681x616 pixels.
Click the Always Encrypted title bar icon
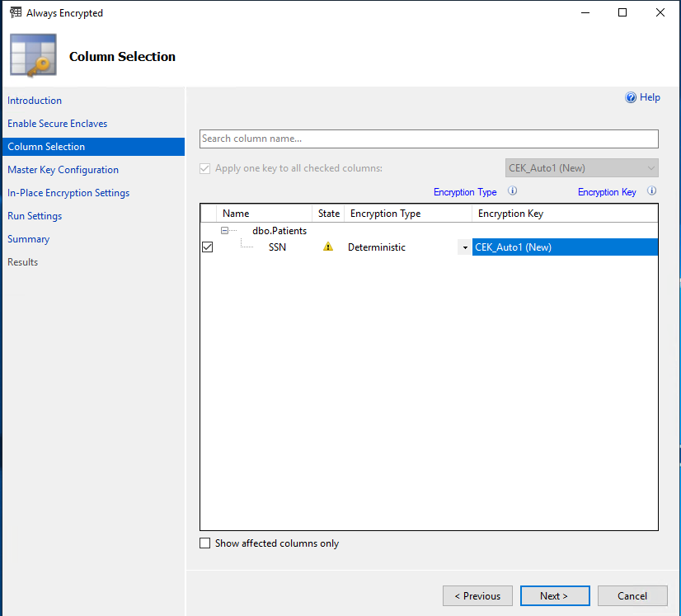point(16,12)
